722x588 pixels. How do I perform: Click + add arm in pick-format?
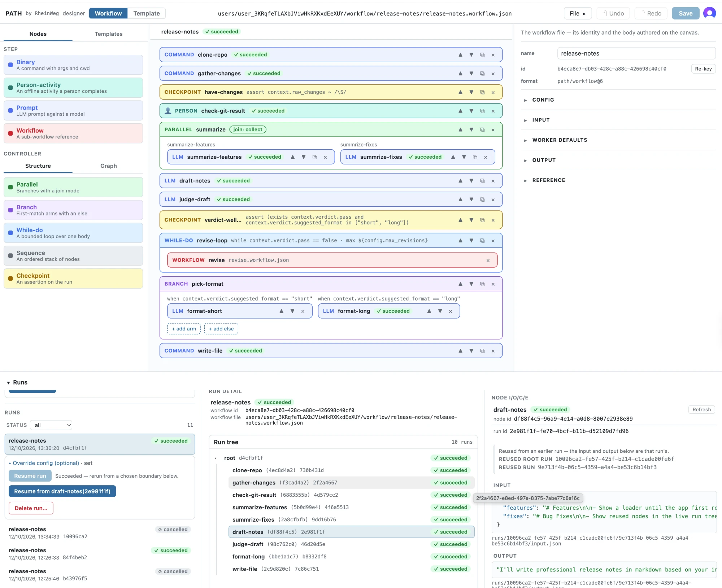pos(184,329)
